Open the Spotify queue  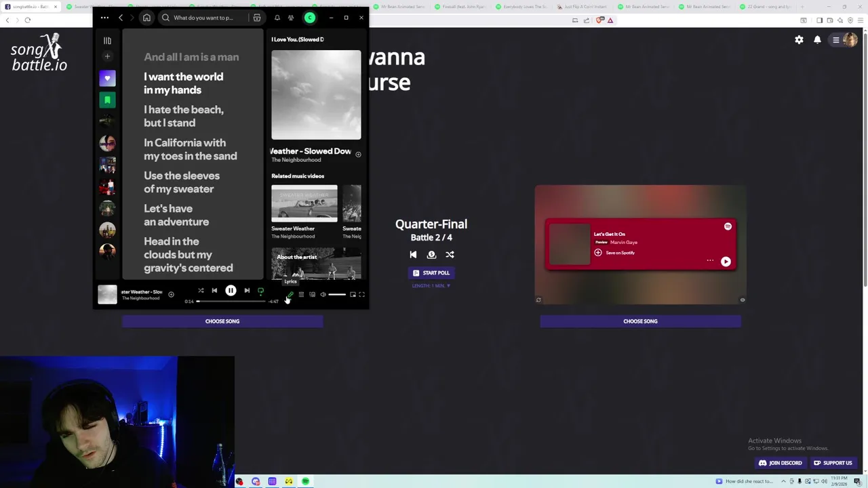(x=301, y=295)
